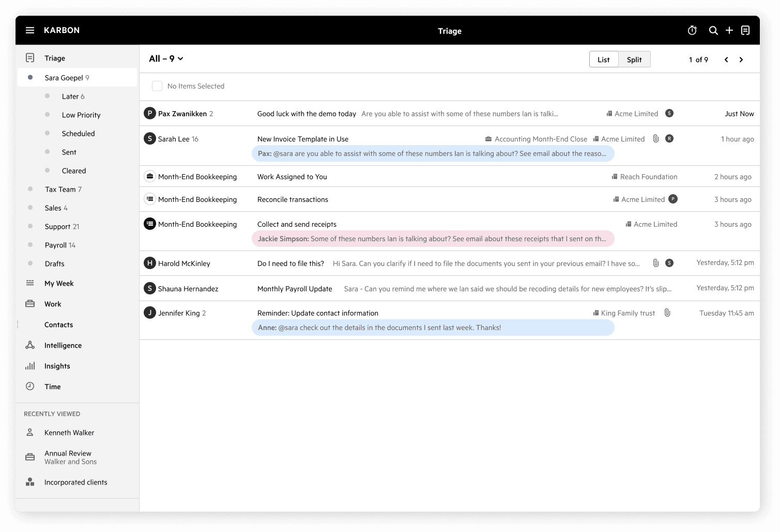
Task: Click the attachment paperclip on Sarah Lee's email
Action: pyautogui.click(x=656, y=138)
